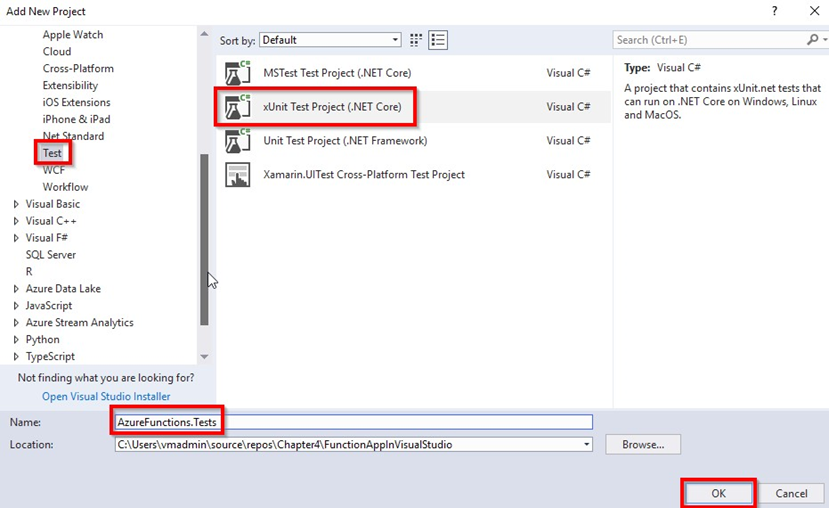Click the OK button
829x508 pixels.
(x=718, y=493)
